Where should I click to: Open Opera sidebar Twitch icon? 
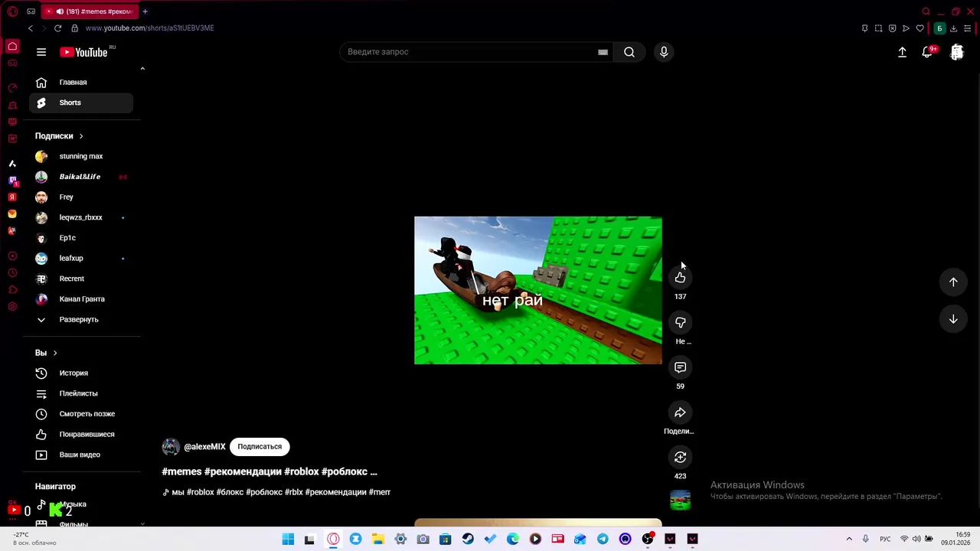coord(12,181)
